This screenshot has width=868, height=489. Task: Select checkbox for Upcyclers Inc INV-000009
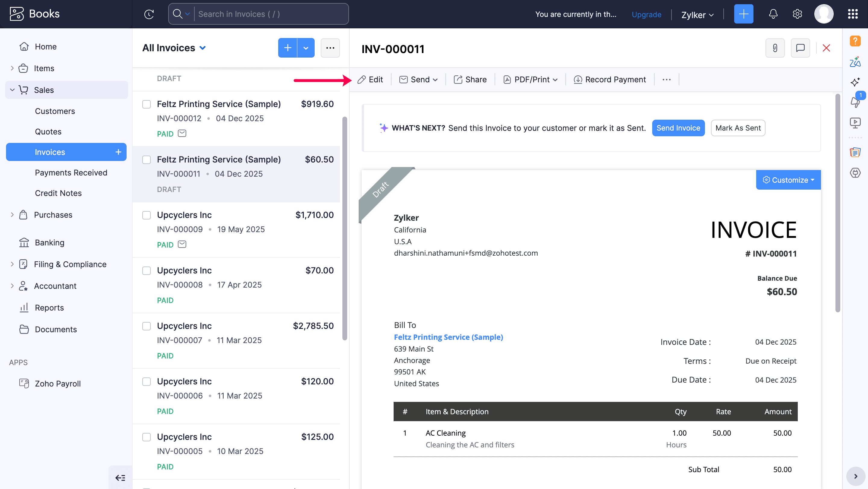pyautogui.click(x=146, y=215)
